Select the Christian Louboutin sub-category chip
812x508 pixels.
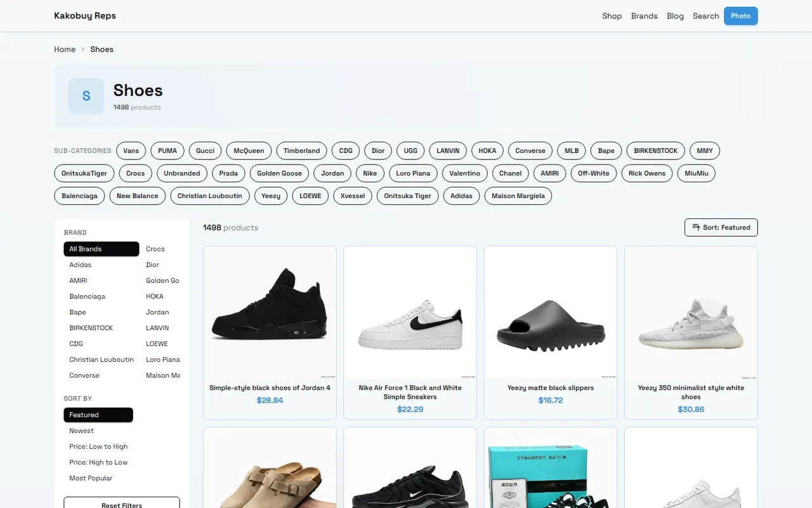click(210, 196)
